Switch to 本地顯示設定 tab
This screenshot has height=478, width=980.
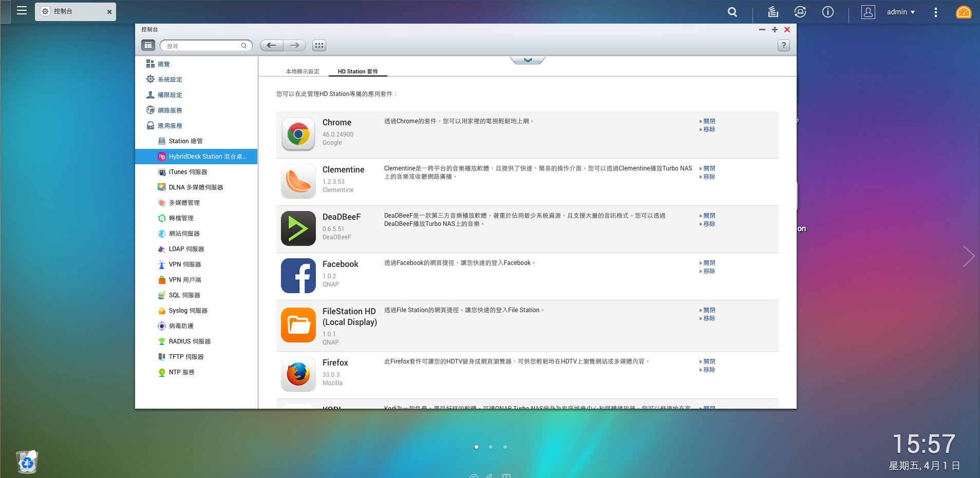303,71
